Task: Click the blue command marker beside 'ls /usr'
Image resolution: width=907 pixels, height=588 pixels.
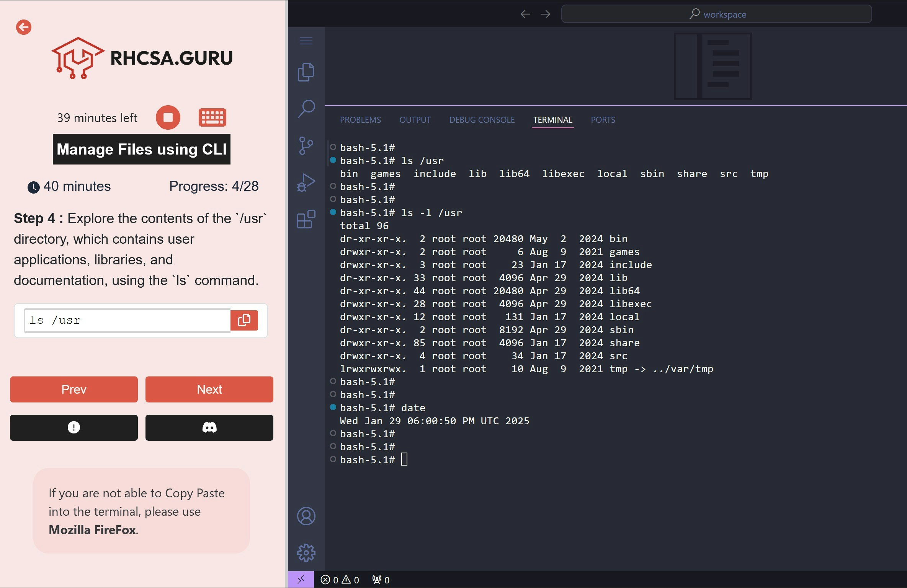Action: point(333,160)
